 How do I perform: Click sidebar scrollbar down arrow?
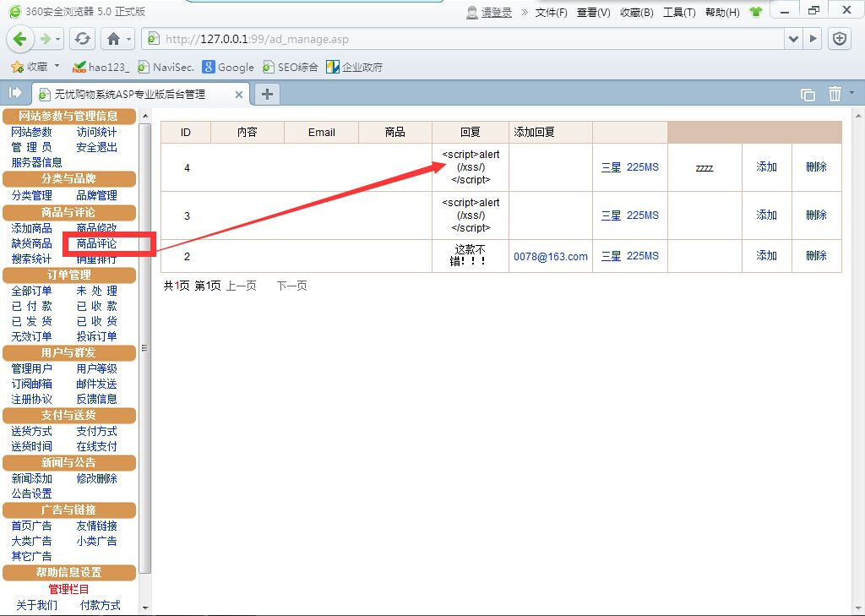click(145, 608)
